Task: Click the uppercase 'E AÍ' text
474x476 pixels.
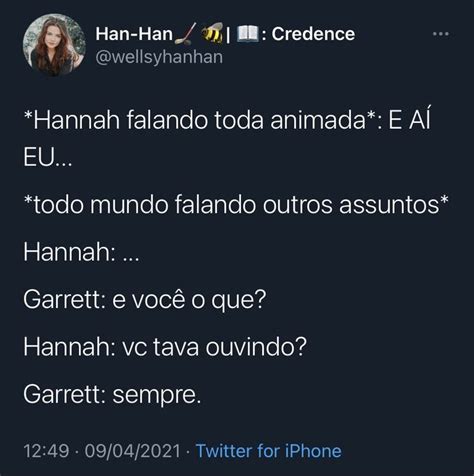Action: tap(409, 118)
